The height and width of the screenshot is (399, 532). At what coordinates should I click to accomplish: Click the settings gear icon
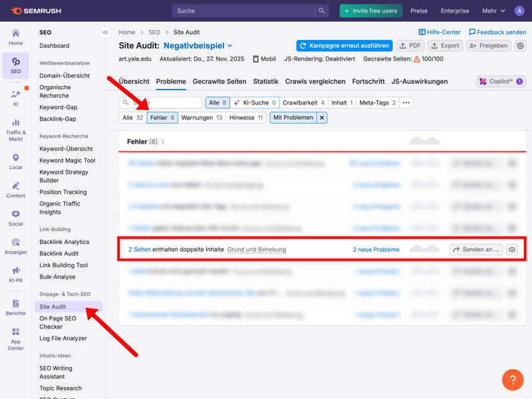point(520,46)
